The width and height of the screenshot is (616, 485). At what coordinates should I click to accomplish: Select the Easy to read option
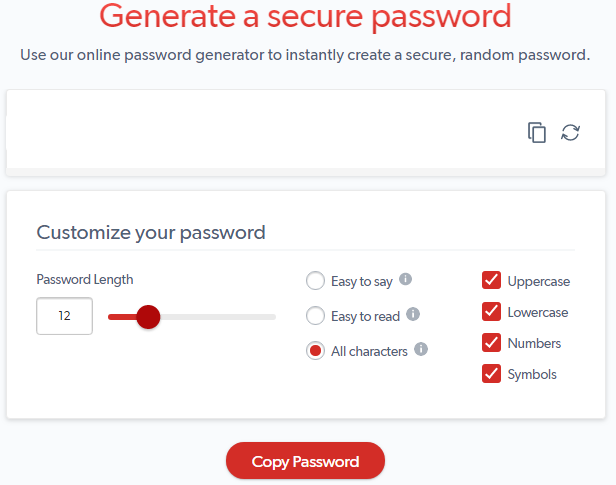point(315,316)
